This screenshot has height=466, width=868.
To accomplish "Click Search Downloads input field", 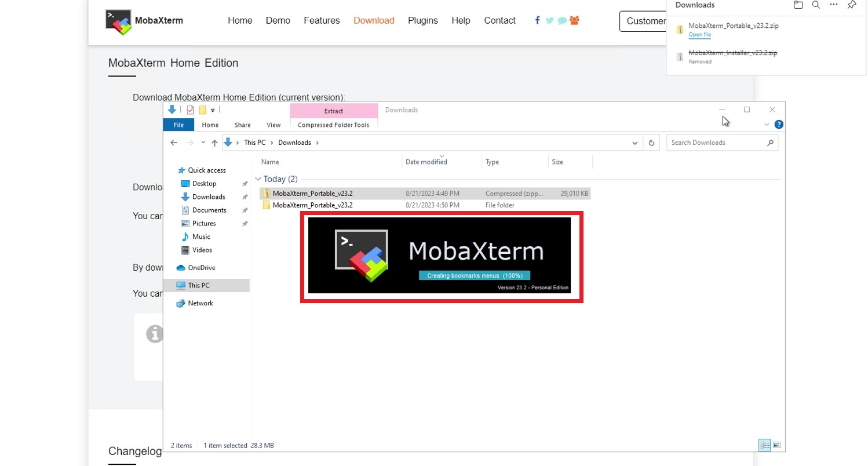I will pos(722,143).
